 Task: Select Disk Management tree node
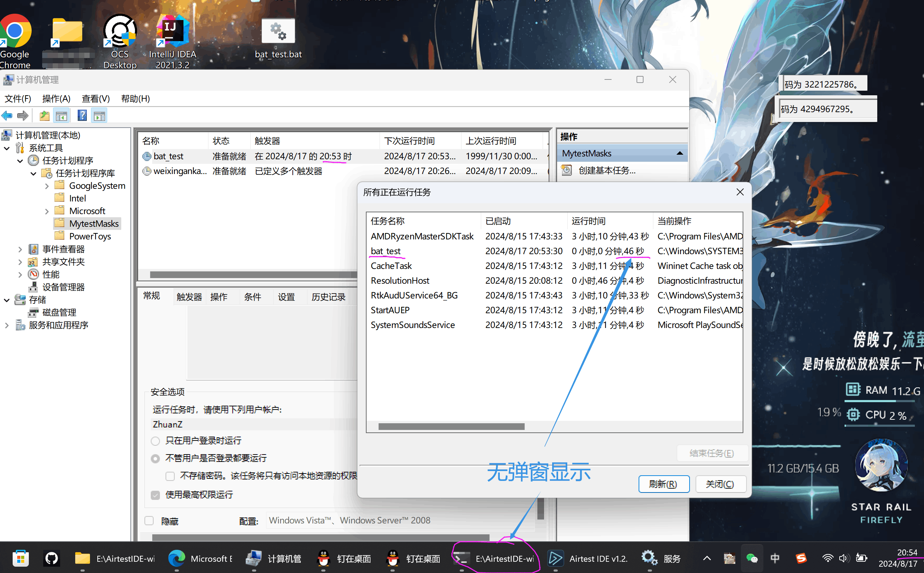point(59,313)
